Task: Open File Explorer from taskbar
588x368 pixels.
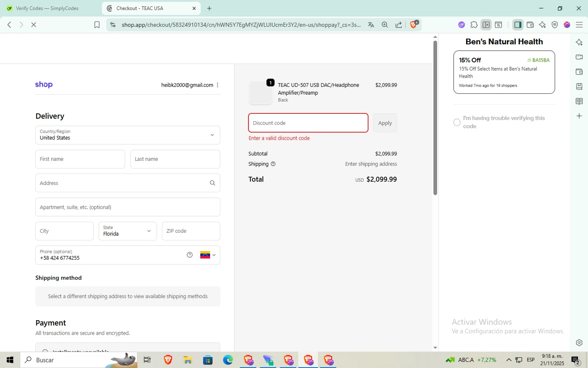Action: pos(188,360)
